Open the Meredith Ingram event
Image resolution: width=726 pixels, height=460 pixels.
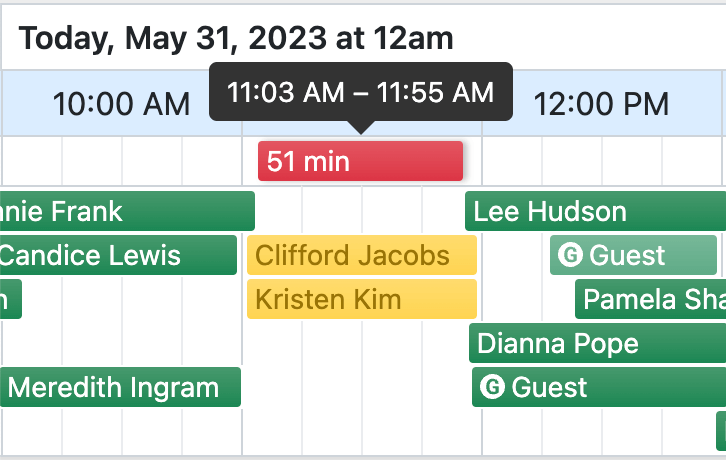click(x=121, y=387)
